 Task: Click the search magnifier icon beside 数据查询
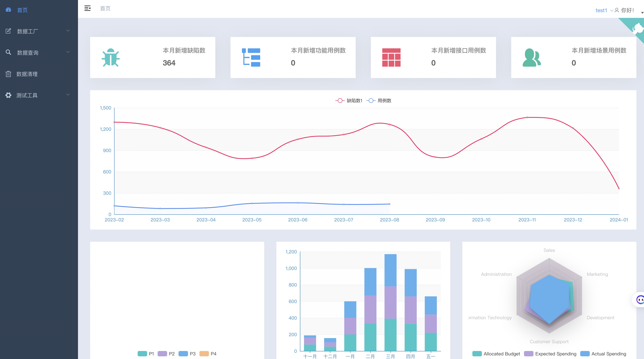point(8,52)
